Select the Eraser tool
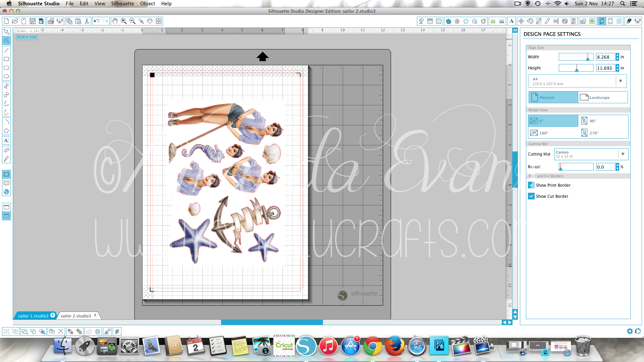The width and height of the screenshot is (644, 362). (6, 150)
